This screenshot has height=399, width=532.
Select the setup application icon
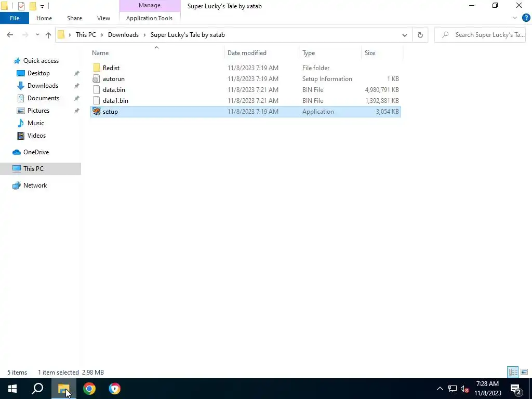tap(97, 111)
